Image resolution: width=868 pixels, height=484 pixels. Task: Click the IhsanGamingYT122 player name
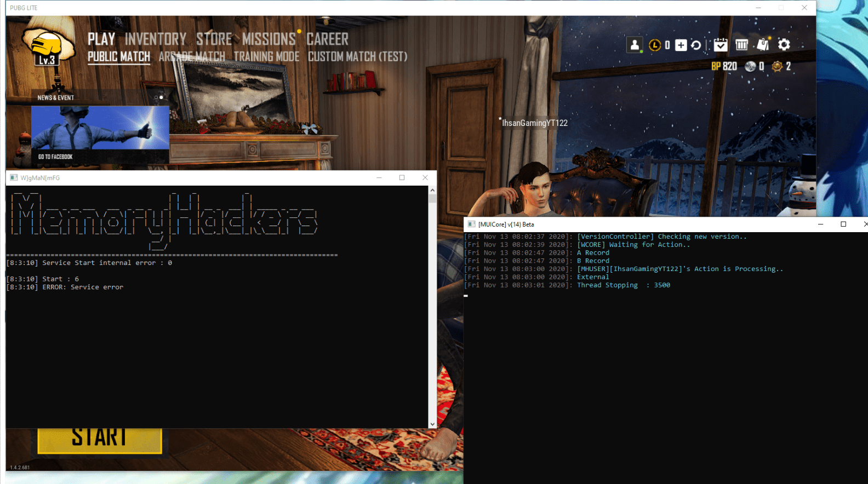pyautogui.click(x=535, y=123)
